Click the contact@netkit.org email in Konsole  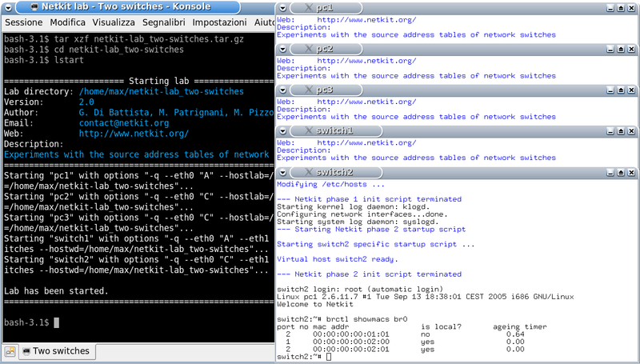(124, 123)
